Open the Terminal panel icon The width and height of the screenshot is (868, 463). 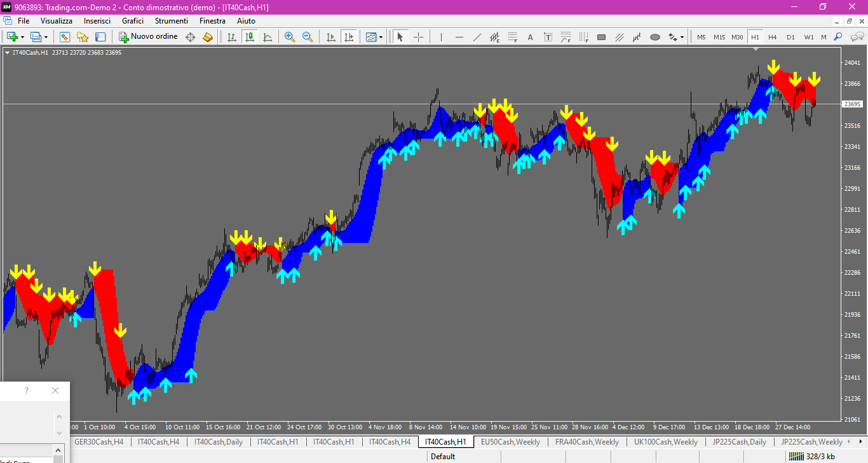pos(100,37)
